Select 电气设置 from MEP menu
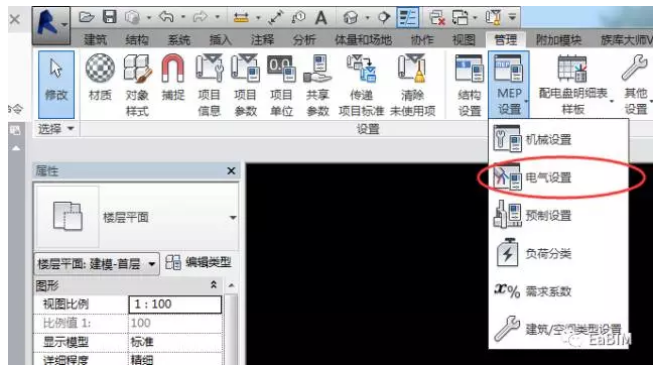Viewport: 657px width, 367px height. point(559,178)
